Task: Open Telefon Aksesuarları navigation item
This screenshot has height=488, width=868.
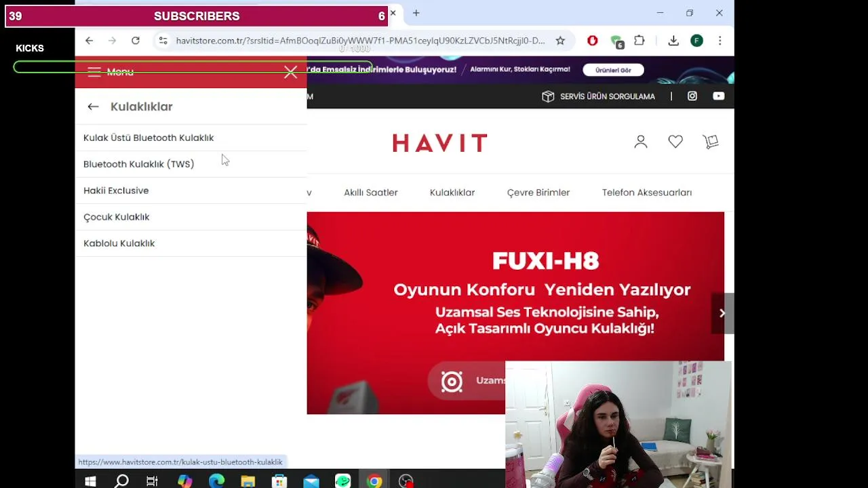Action: point(647,192)
